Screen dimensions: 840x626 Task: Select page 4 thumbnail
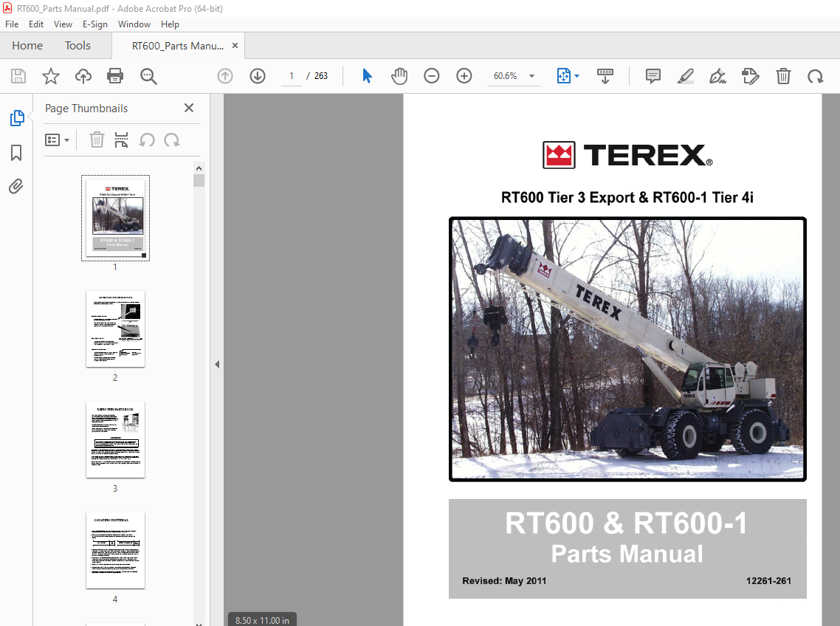pos(115,551)
